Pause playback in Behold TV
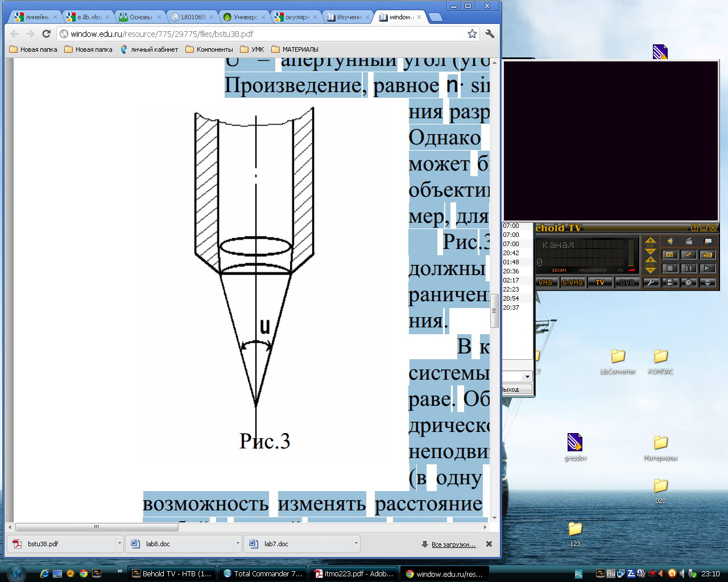728x582 pixels. [x=689, y=268]
